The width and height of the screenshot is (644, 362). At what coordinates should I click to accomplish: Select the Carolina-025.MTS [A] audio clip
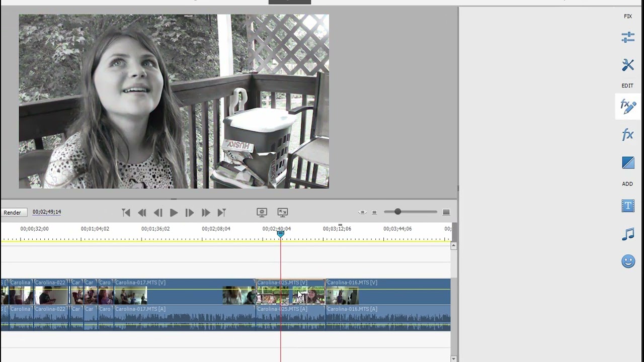coord(291,318)
